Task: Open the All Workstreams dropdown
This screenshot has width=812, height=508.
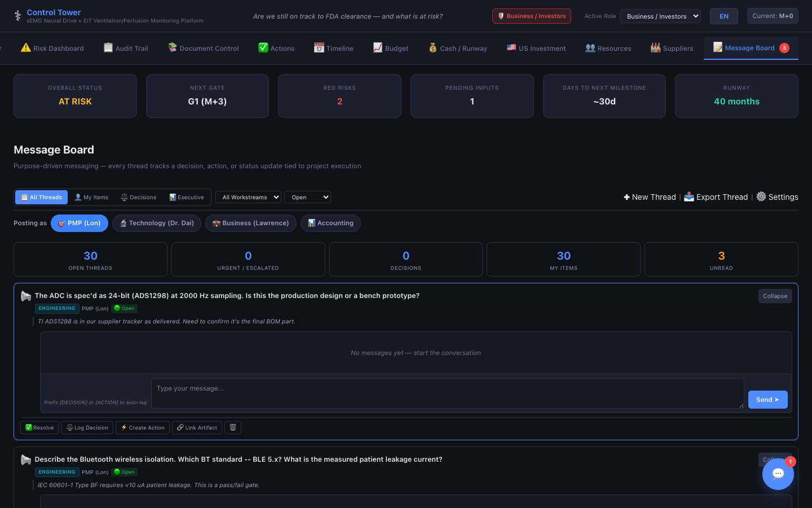Action: (248, 197)
